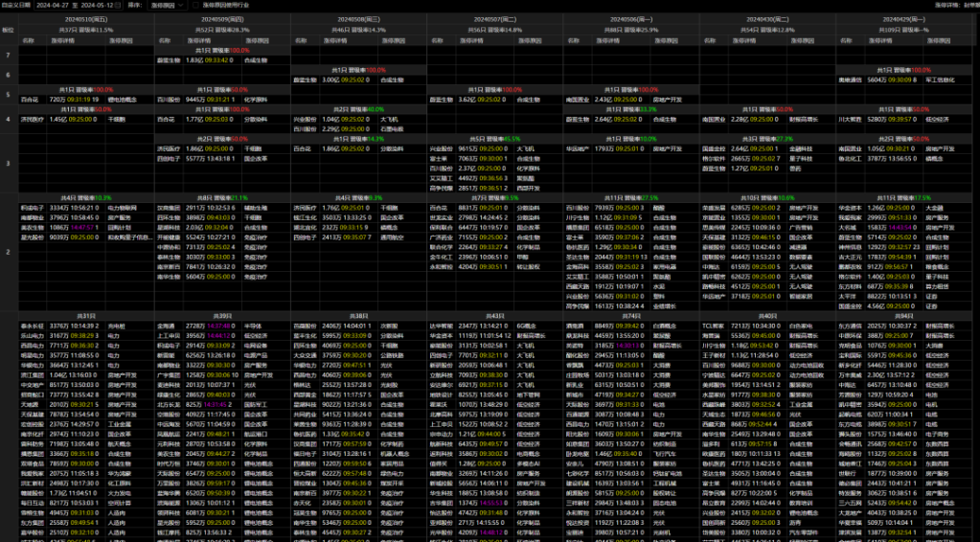
Task: Select board level 7 row label
Action: 8,56
